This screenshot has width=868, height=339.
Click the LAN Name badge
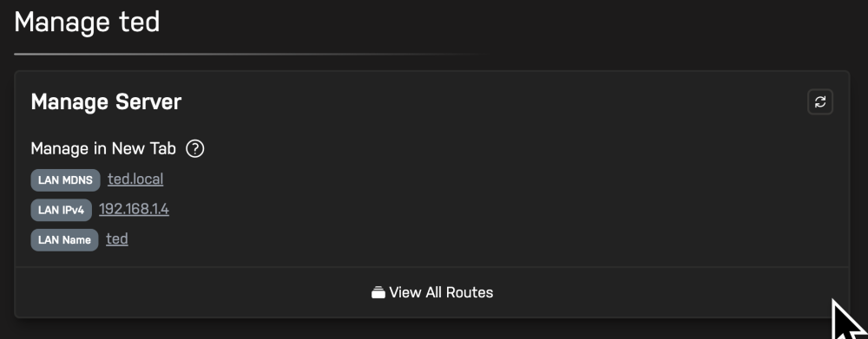[x=64, y=240]
